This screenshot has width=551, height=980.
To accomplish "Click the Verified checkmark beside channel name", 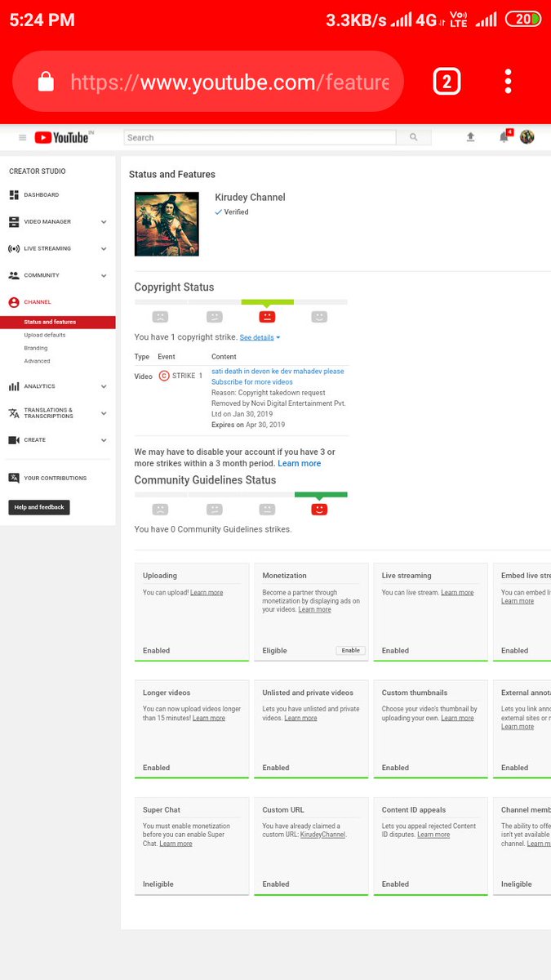I will (219, 212).
